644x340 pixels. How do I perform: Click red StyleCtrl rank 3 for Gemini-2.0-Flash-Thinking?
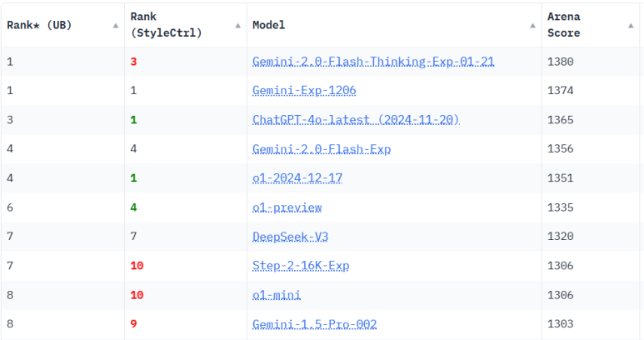click(x=133, y=62)
